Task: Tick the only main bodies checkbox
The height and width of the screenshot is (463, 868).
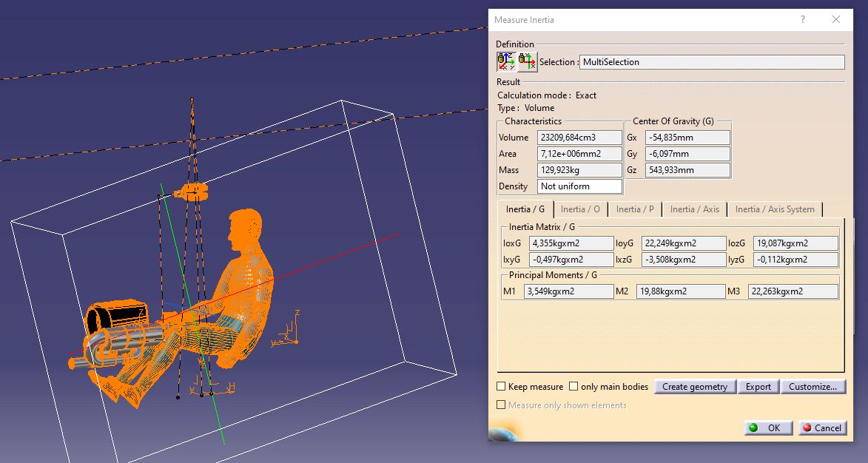Action: pos(573,386)
